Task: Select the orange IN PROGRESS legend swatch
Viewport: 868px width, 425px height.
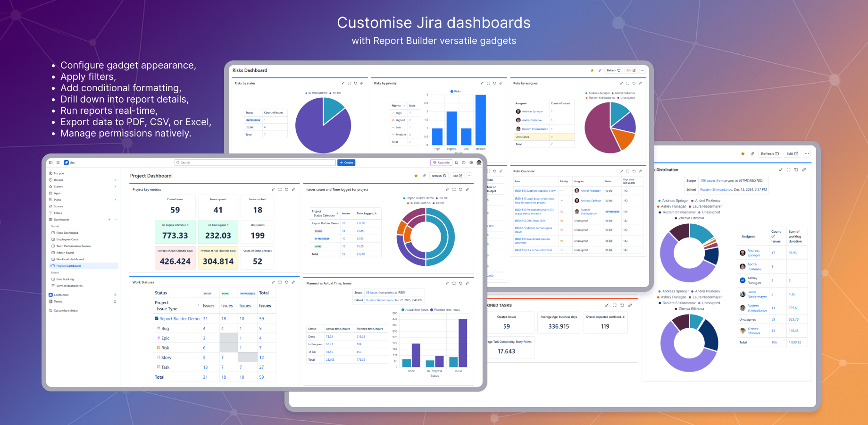Action: 408,202
